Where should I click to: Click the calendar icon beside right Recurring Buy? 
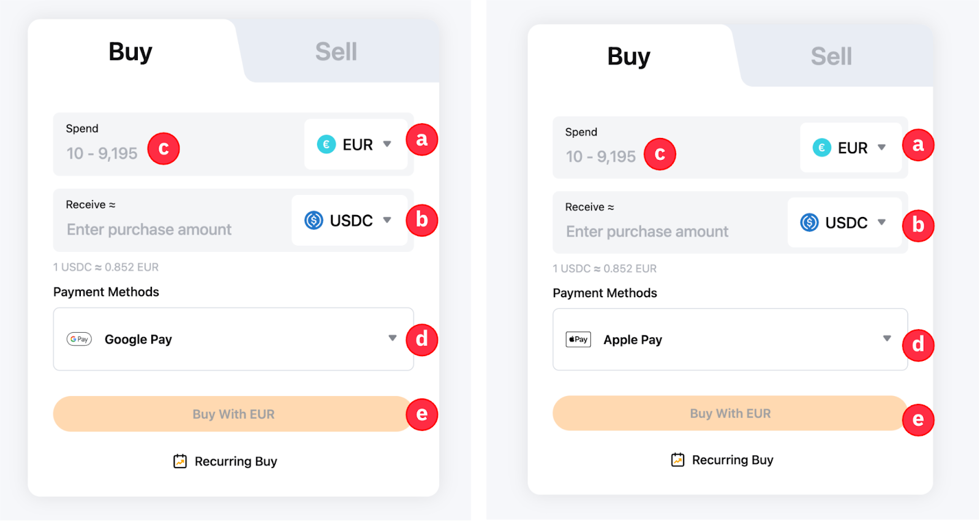(x=677, y=460)
